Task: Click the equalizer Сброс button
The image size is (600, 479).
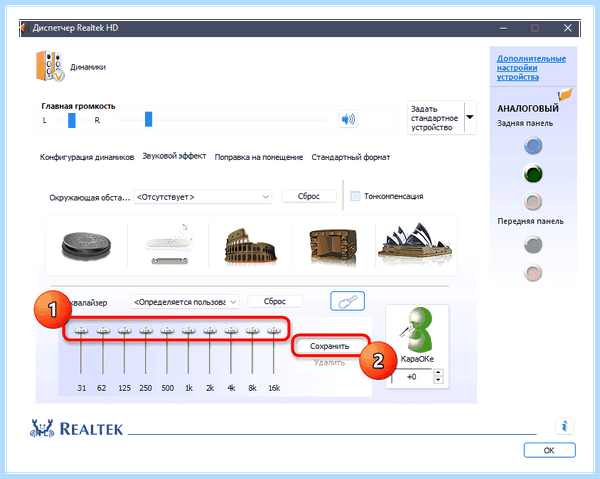Action: point(275,301)
